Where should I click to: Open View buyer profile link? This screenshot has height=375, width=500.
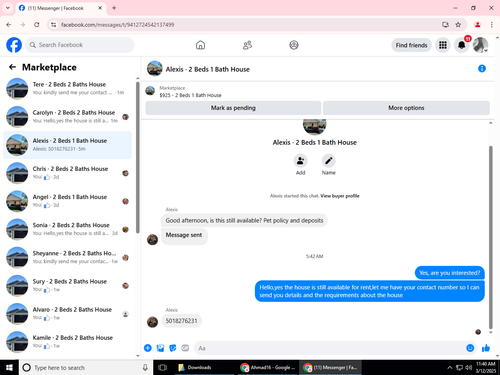click(x=340, y=196)
